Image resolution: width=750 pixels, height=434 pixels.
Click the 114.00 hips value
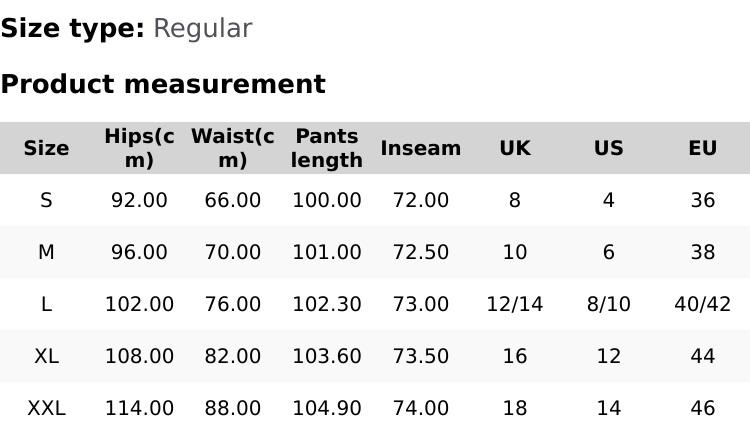pyautogui.click(x=139, y=408)
